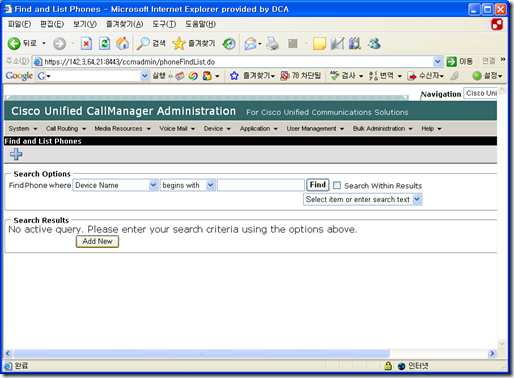Click the Stop loading red X icon
Image resolution: width=514 pixels, height=378 pixels.
pos(86,44)
